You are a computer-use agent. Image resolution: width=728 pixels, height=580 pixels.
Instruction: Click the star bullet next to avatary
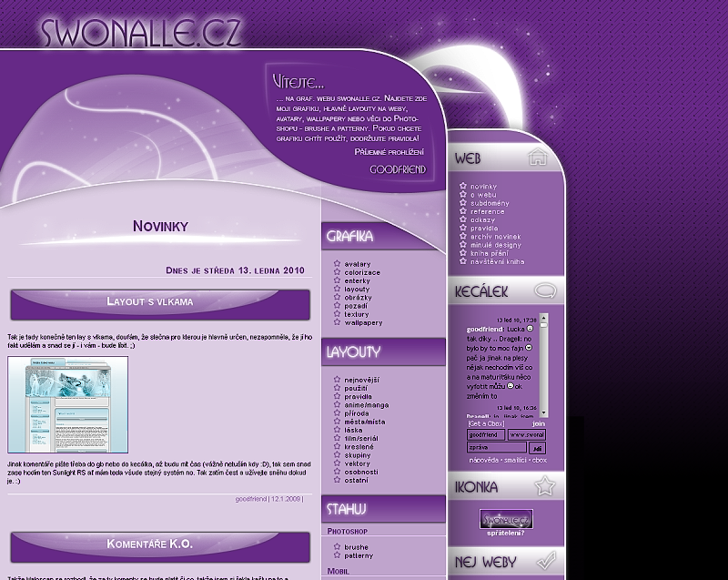(x=337, y=264)
